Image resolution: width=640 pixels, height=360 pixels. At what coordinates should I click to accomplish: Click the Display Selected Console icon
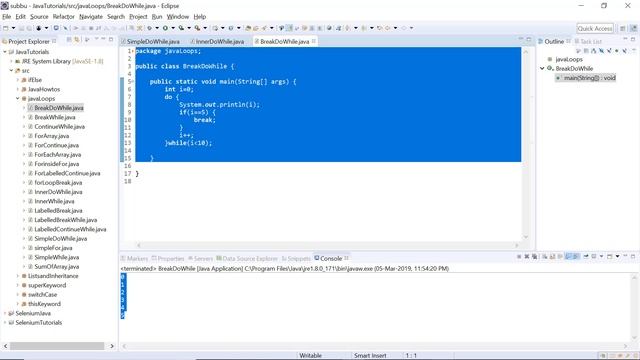tap(593, 256)
